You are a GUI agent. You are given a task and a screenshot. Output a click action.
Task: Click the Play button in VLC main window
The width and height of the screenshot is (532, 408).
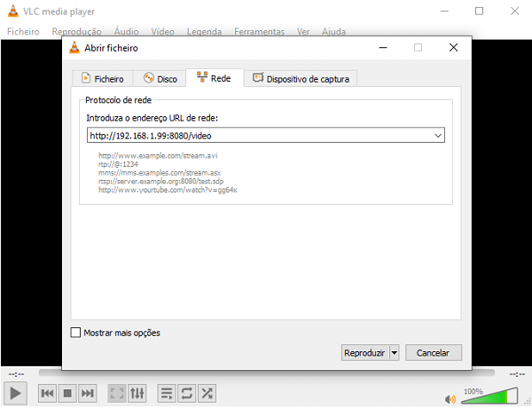15,394
